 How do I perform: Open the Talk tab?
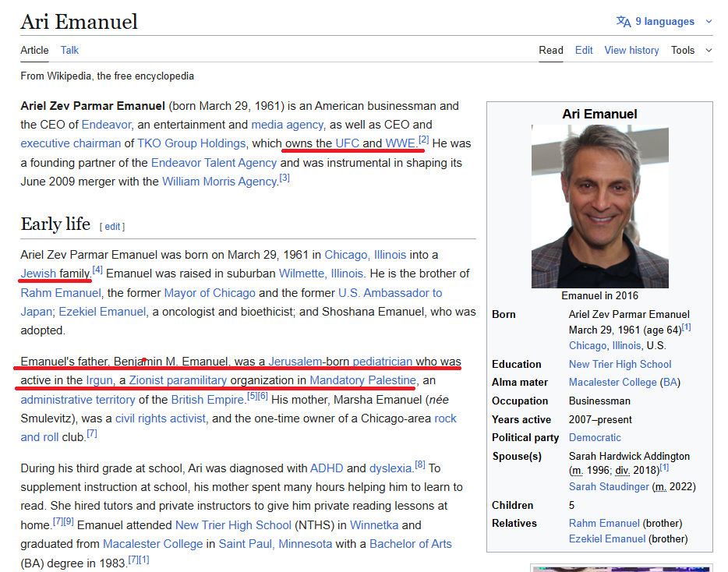(x=69, y=50)
